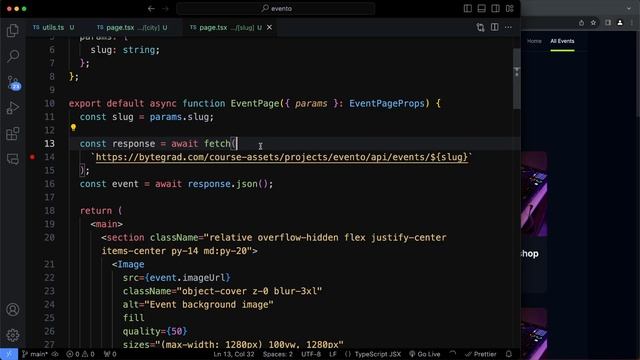The width and height of the screenshot is (640, 360).
Task: Close the page.tsx [slug] tab
Action: [x=269, y=27]
